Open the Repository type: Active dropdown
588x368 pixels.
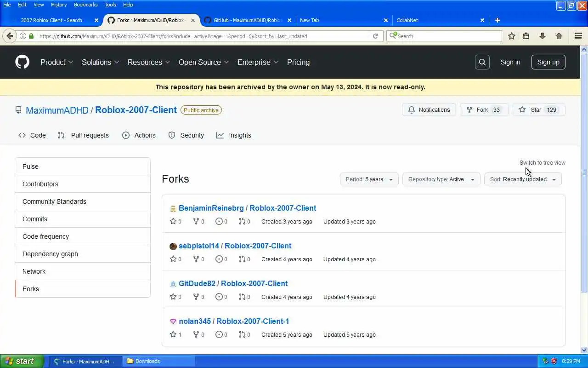441,179
